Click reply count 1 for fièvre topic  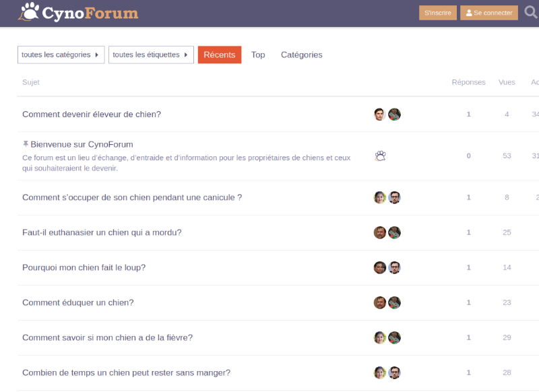click(x=468, y=337)
